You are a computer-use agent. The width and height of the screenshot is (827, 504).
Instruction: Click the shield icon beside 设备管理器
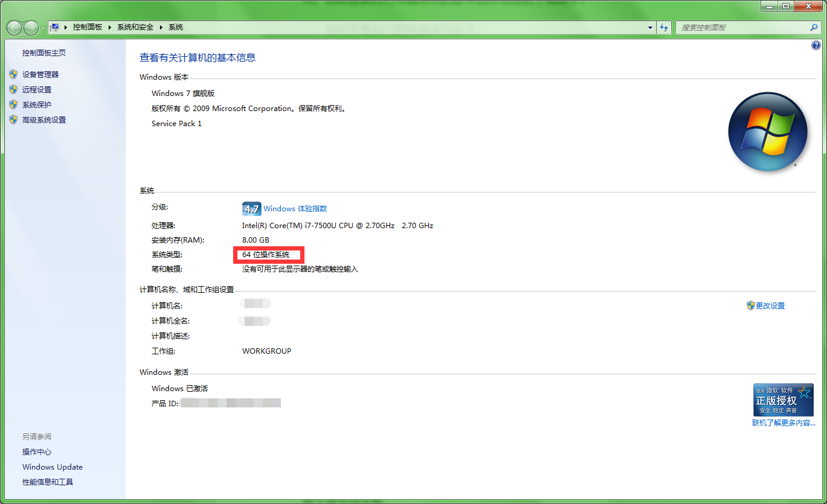click(x=13, y=74)
